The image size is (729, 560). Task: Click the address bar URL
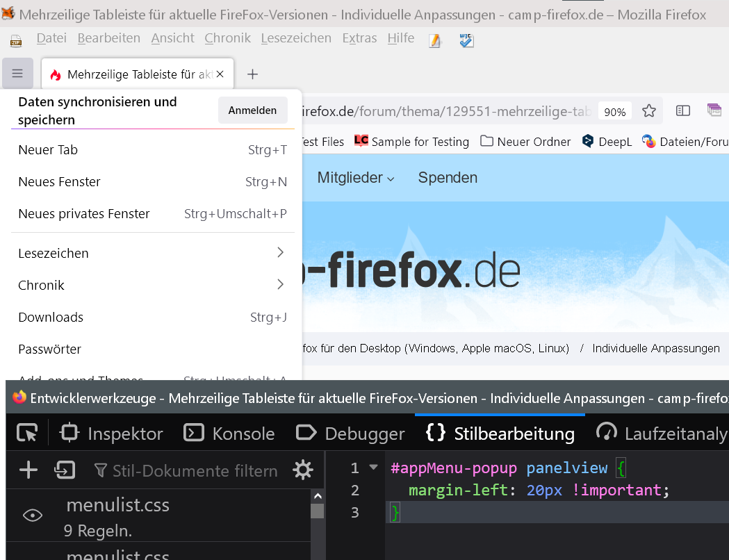[446, 112]
